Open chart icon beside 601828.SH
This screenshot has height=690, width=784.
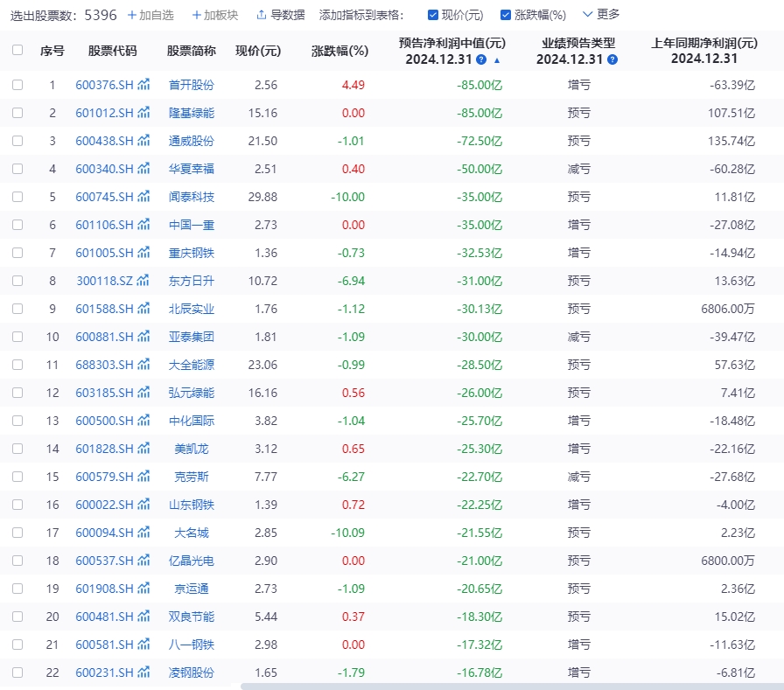pos(143,448)
